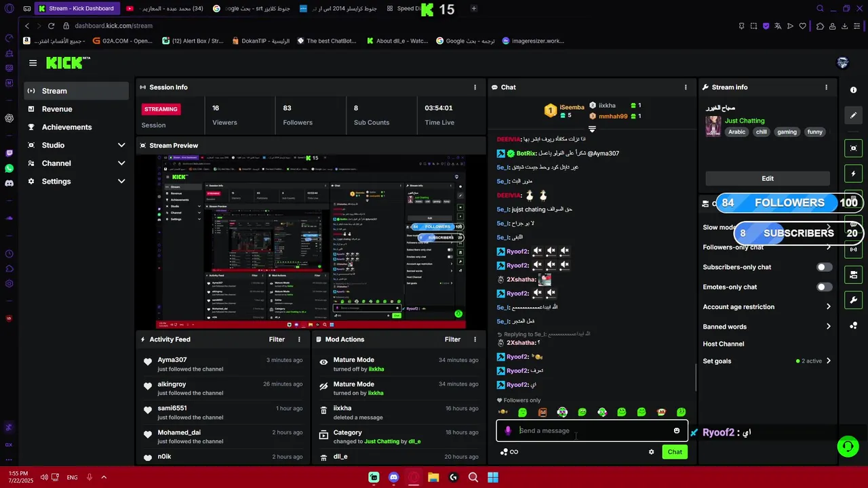Click the Send a message input field
The height and width of the screenshot is (488, 868).
point(591,431)
